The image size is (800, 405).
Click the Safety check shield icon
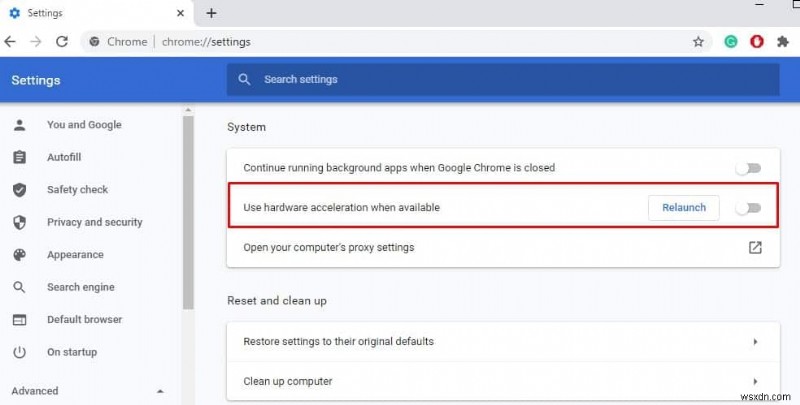pyautogui.click(x=19, y=190)
